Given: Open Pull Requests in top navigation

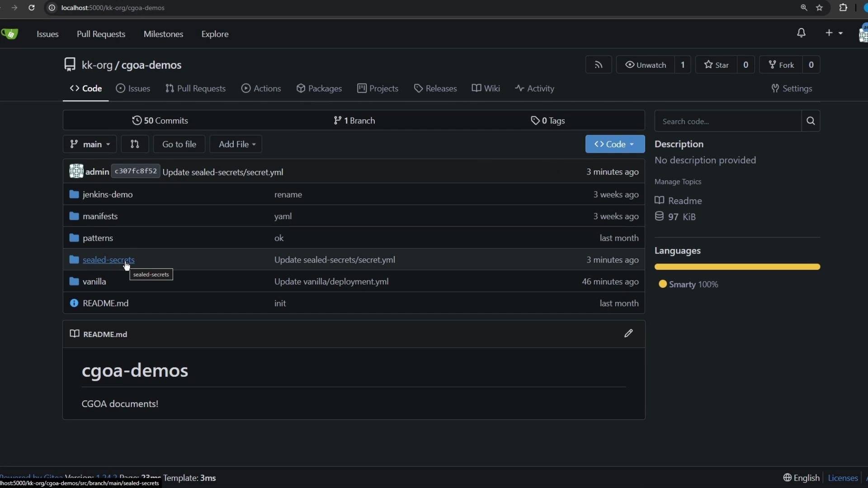Looking at the screenshot, I should coord(101,34).
